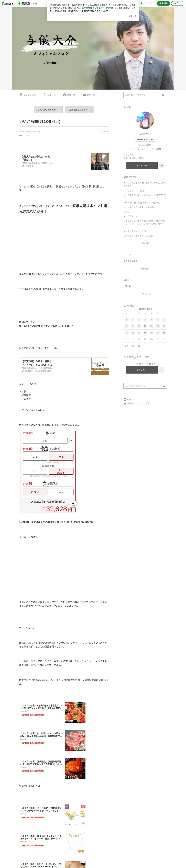Click 一覧を見る under 月別
Viewport: 186px width, 868px height.
pos(145,294)
